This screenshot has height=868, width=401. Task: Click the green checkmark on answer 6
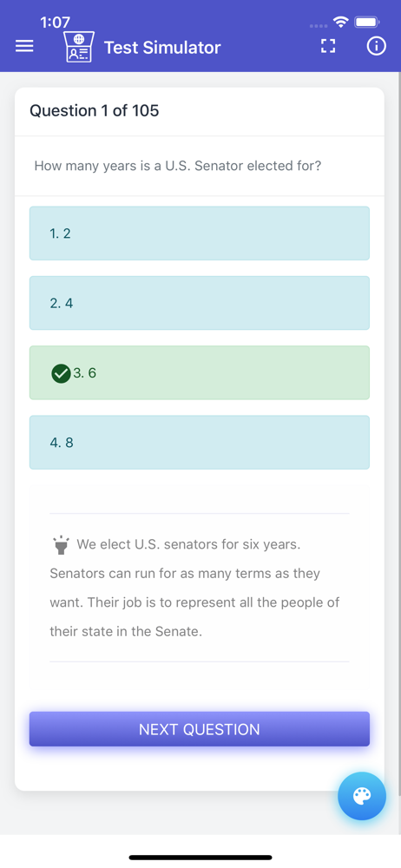(x=61, y=373)
